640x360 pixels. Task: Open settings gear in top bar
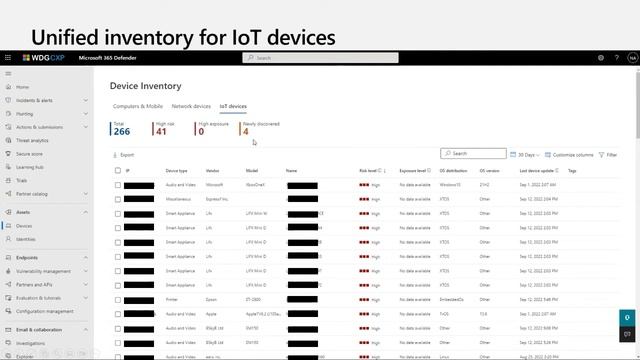tap(601, 58)
